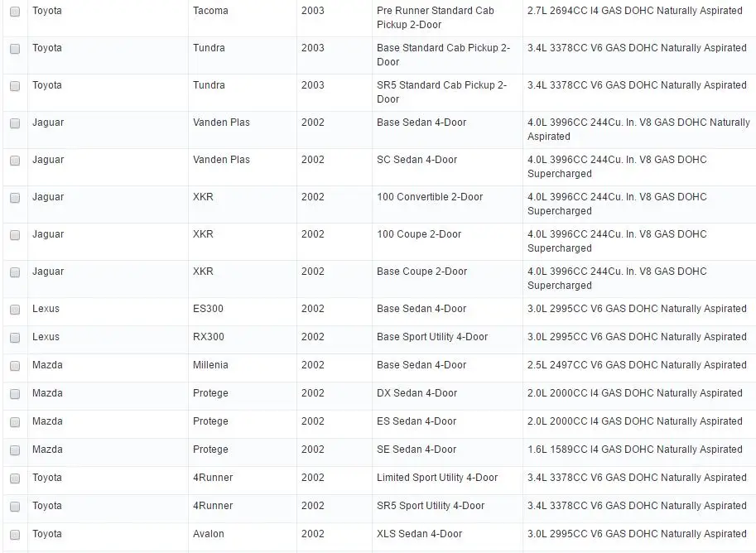Tick checkbox for Tundra SR5 Standard Cab Pickup
Screen dimensions: 756x553
pos(15,86)
